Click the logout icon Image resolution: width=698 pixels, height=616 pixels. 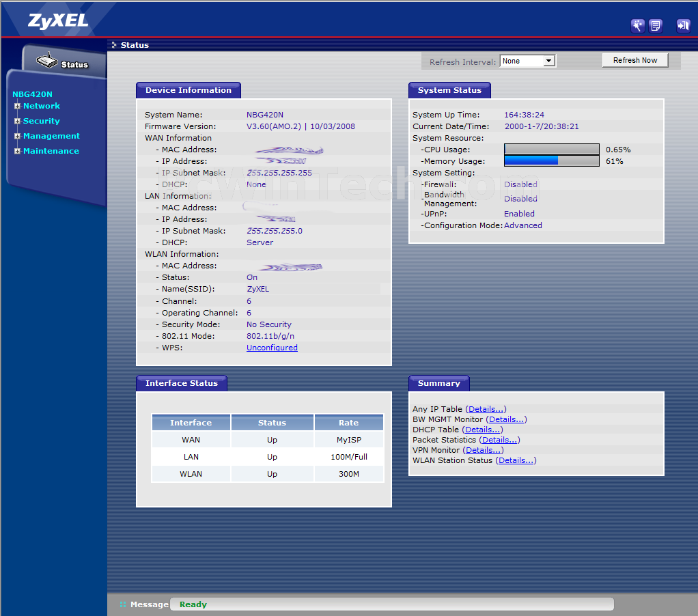tap(683, 26)
